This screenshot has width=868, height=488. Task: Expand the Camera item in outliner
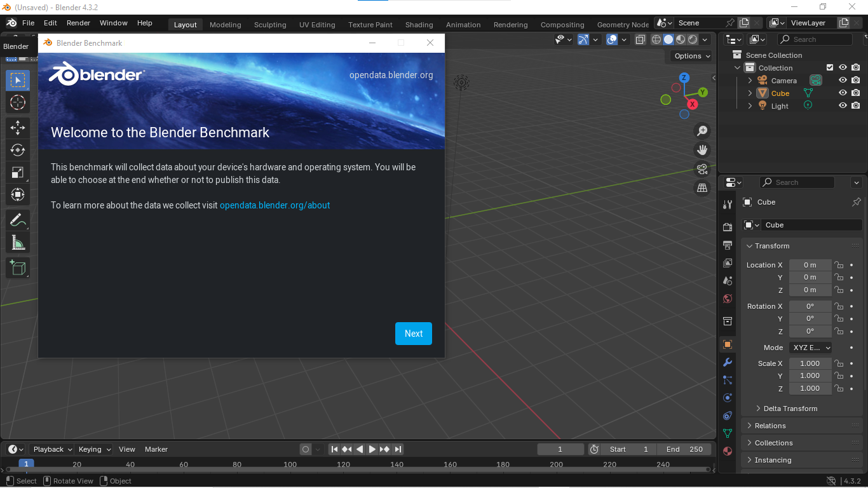[x=750, y=81]
